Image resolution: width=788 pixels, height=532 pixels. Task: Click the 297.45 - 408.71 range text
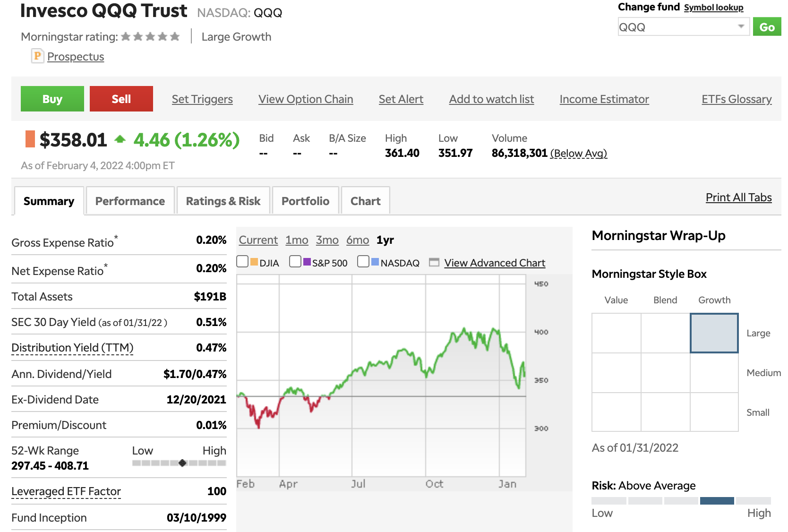coord(50,466)
